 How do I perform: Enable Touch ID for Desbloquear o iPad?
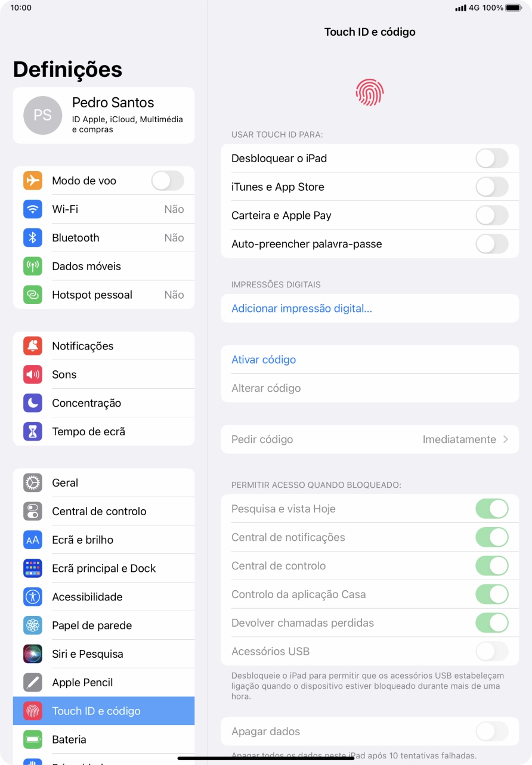point(491,159)
